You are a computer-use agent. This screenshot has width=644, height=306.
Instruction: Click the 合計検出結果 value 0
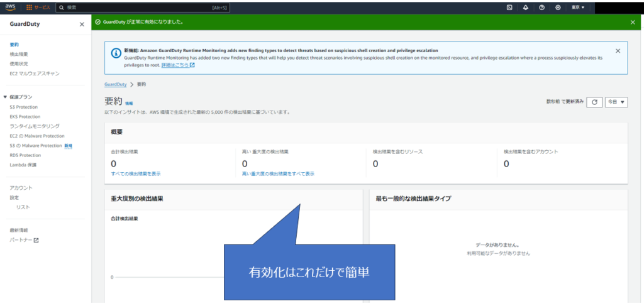[x=113, y=163]
